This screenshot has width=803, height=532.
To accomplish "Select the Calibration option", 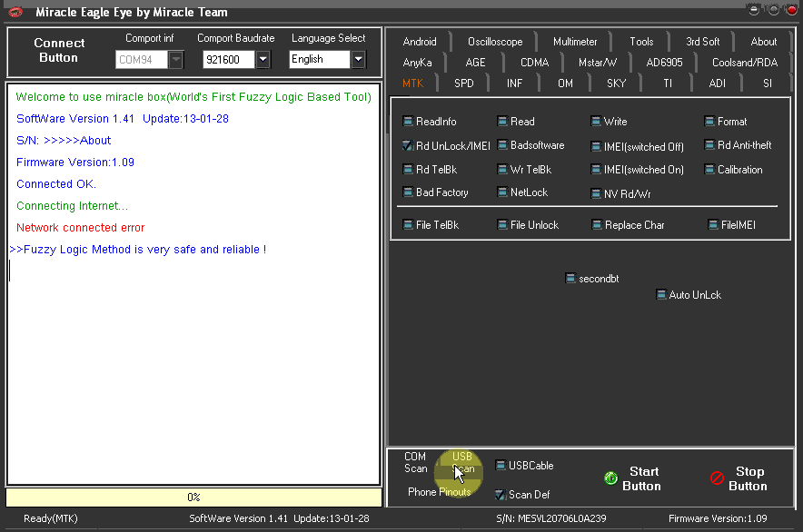I will click(733, 170).
